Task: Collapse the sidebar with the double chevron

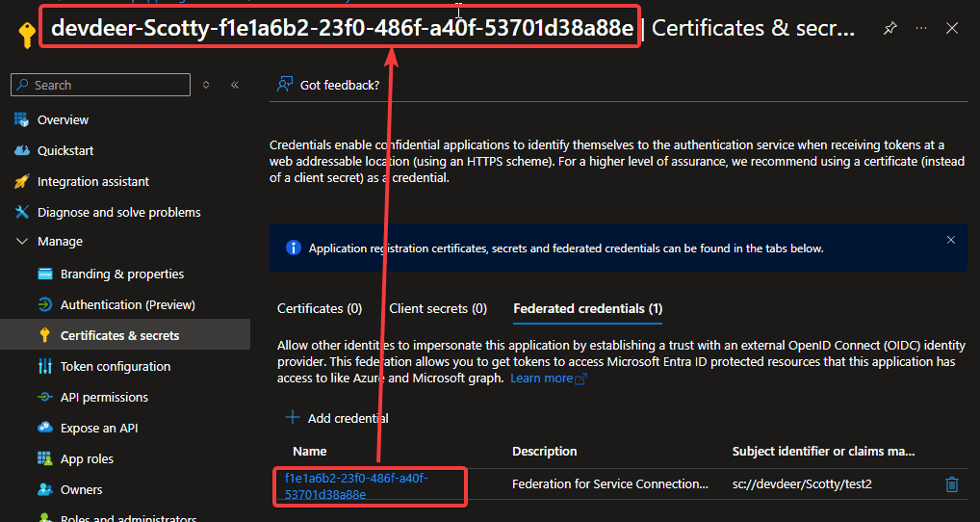Action: coord(235,85)
